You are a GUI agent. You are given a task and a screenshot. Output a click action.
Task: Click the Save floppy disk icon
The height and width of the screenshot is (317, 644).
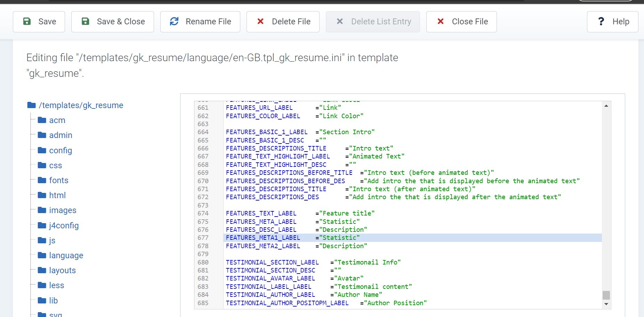pyautogui.click(x=27, y=22)
